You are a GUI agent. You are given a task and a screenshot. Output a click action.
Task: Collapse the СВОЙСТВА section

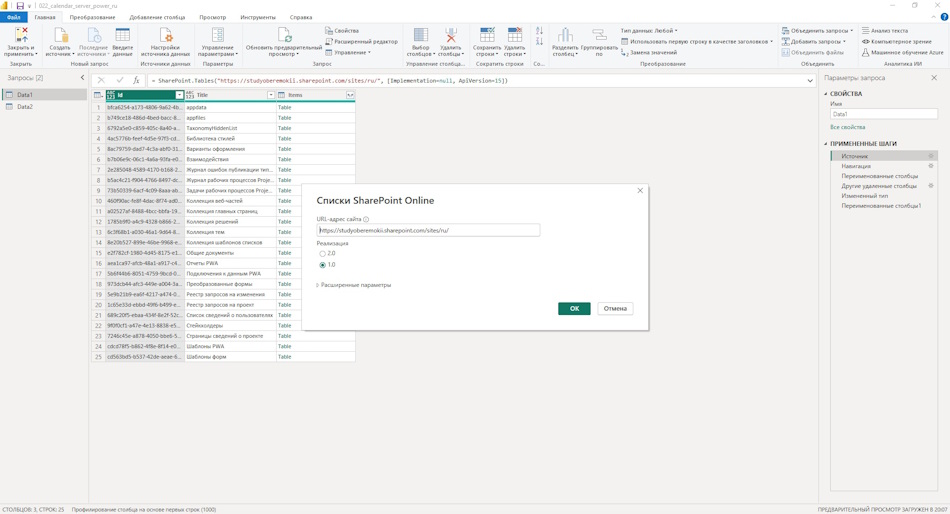[x=825, y=94]
